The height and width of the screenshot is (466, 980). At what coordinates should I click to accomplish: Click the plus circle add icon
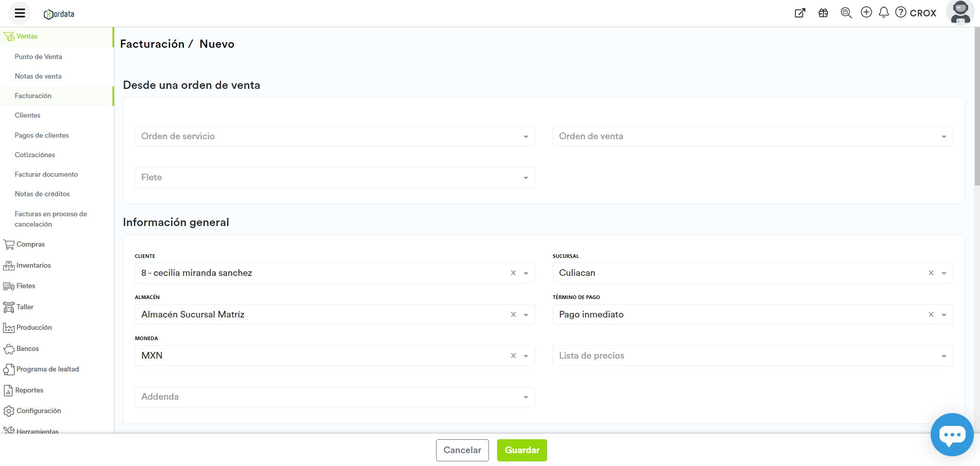866,12
